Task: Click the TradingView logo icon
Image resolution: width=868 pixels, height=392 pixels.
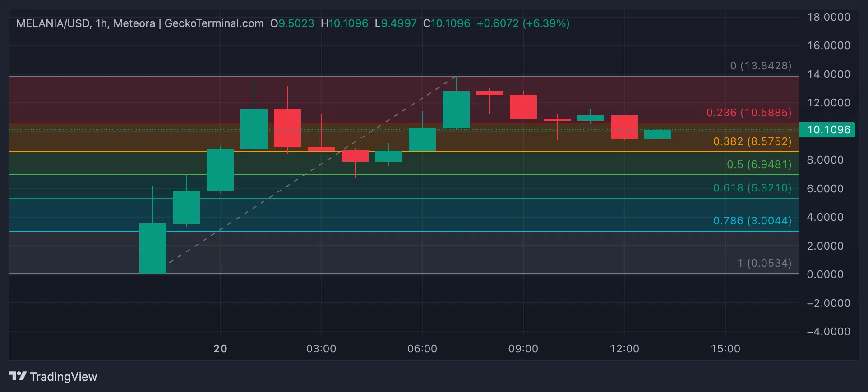Action: click(18, 376)
